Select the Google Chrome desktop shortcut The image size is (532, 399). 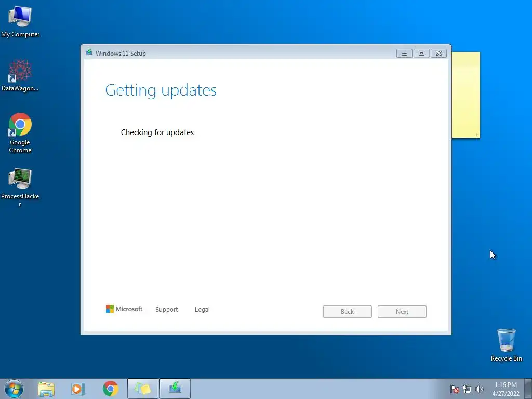pyautogui.click(x=20, y=133)
